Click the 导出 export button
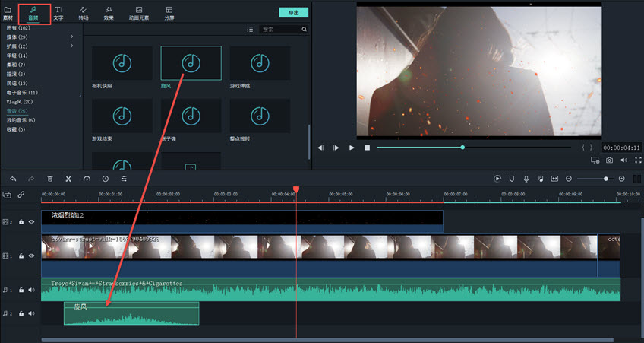This screenshot has width=644, height=343. (293, 13)
